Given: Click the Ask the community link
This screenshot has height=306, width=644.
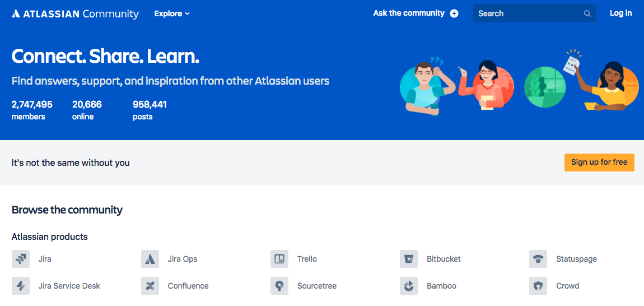Looking at the screenshot, I should (409, 13).
